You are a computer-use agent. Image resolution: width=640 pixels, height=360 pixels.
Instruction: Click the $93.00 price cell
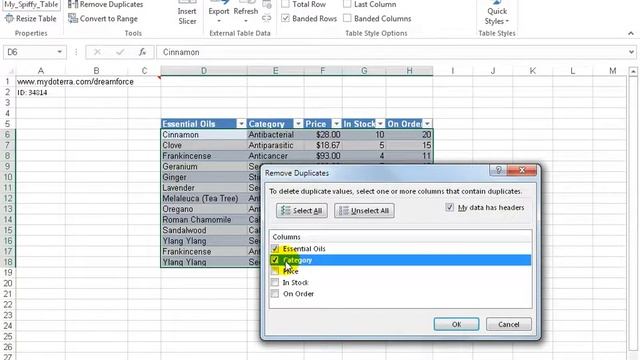[x=323, y=156]
